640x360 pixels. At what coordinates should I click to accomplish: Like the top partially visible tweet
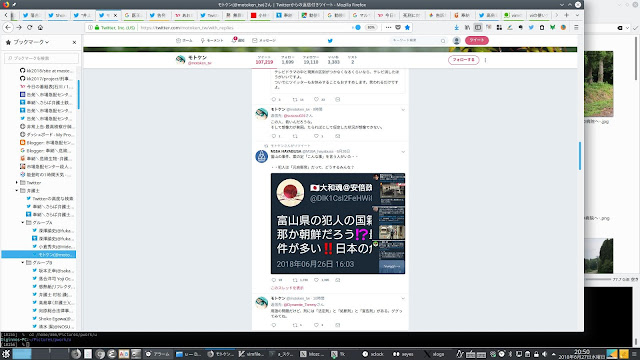point(316,99)
